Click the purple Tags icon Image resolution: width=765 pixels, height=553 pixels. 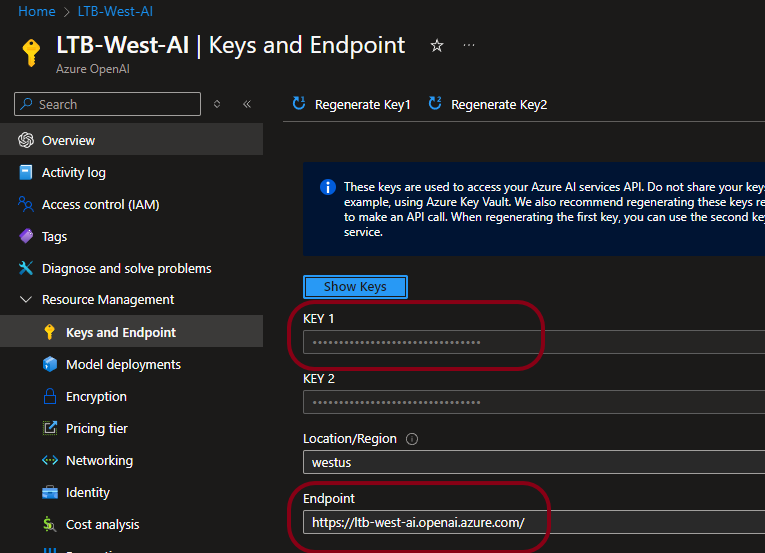pos(26,236)
